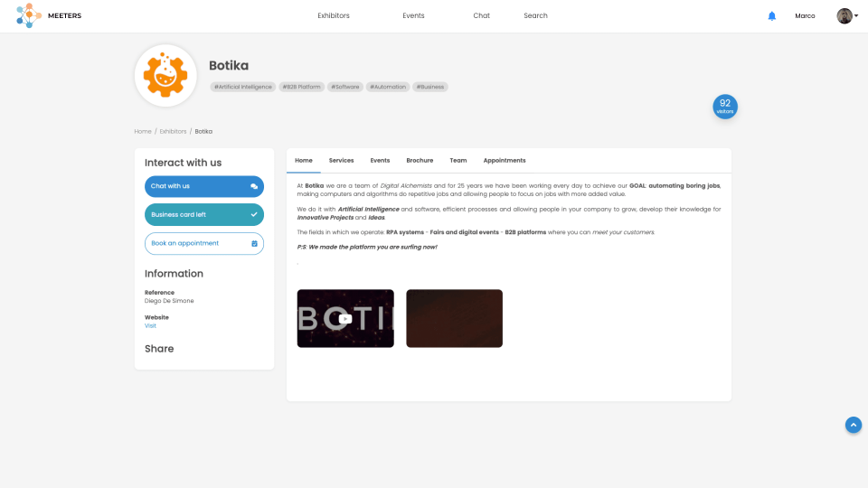The image size is (868, 488).
Task: Click the MEETERS brand text
Action: (x=65, y=15)
